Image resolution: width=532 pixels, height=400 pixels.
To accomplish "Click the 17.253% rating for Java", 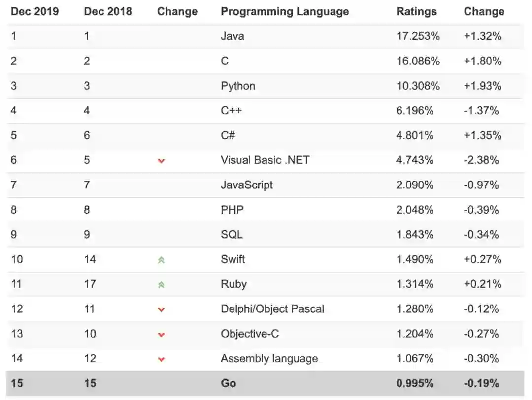I will [x=418, y=36].
